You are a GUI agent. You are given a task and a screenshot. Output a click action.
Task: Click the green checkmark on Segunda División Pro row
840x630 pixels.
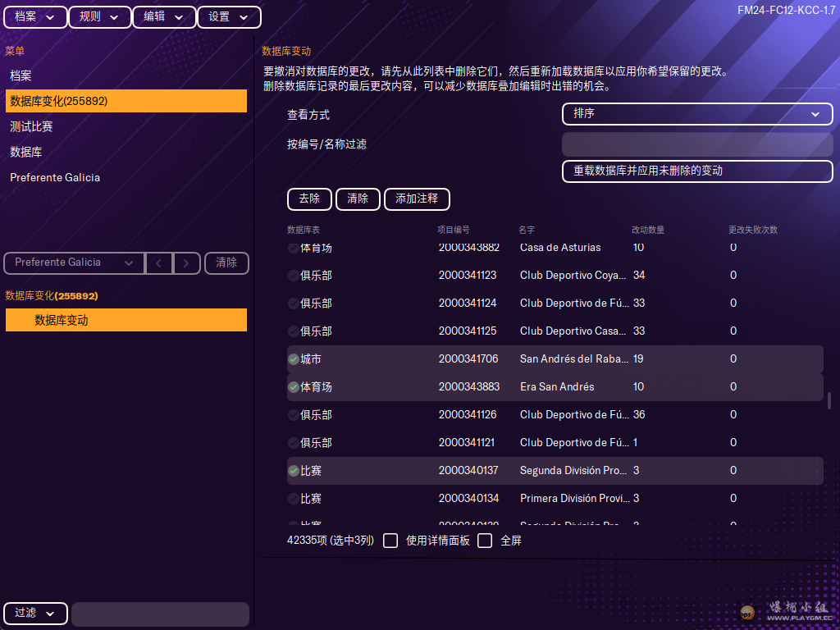(294, 471)
